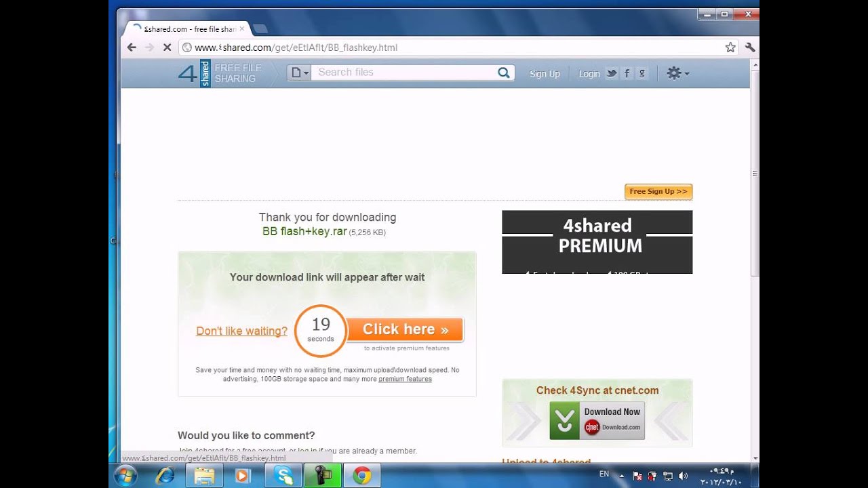Click the orange 'Click here »' button
Screen dimensions: 868x488
pyautogui.click(x=406, y=329)
